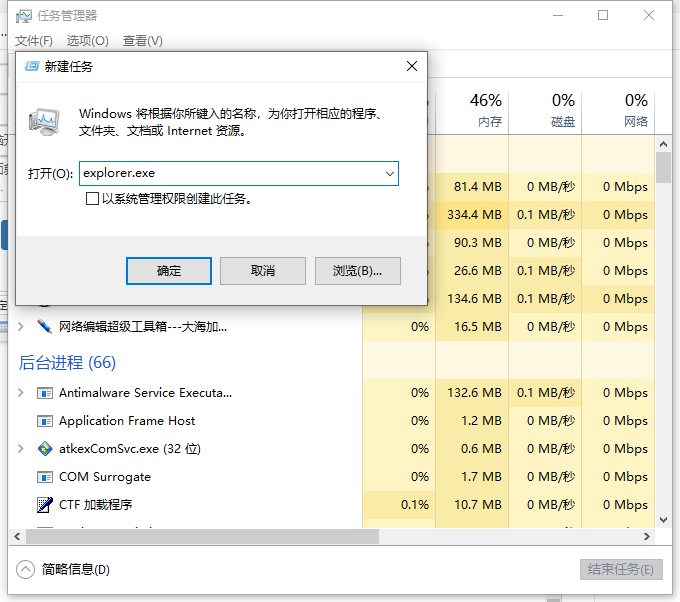Screen dimensions: 680x602
Task: Click the horizontal scrollbar left arrow
Action: pos(17,537)
